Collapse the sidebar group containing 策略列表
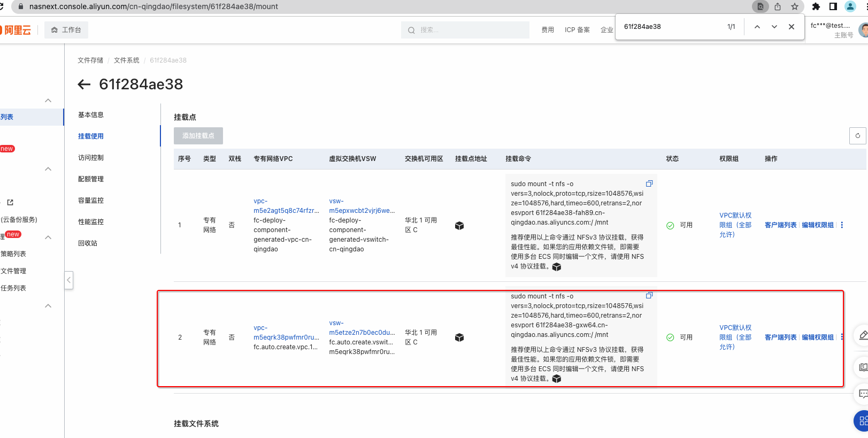Viewport: 868px width, 438px height. tap(48, 237)
